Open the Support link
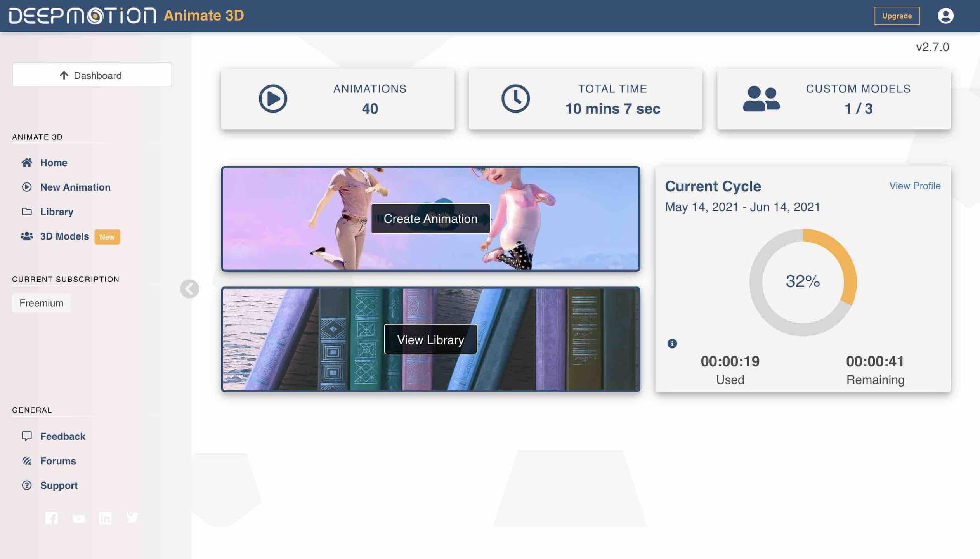Screen dimensions: 980x559 pos(59,486)
